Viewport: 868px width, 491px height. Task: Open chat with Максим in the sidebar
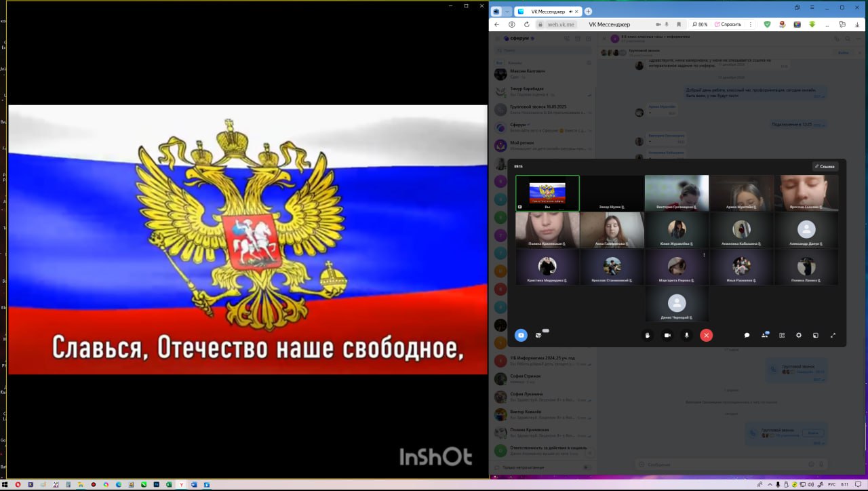coord(542,73)
